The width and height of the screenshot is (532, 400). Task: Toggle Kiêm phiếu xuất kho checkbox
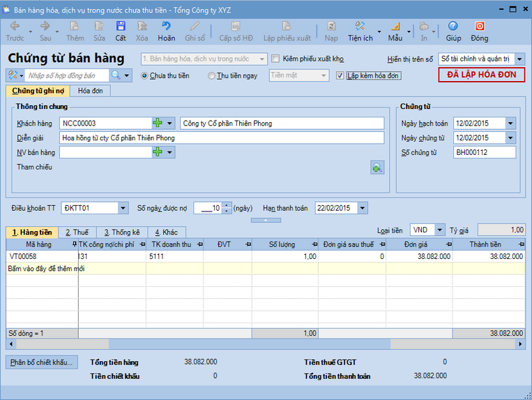[x=275, y=59]
